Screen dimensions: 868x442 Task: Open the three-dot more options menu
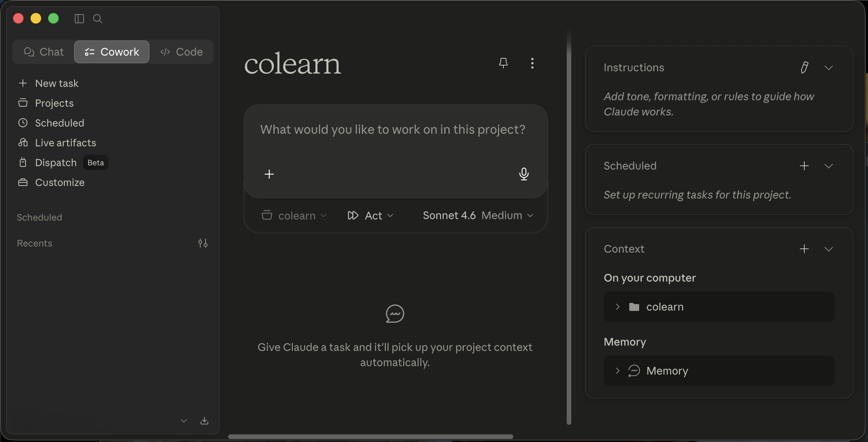(x=532, y=63)
